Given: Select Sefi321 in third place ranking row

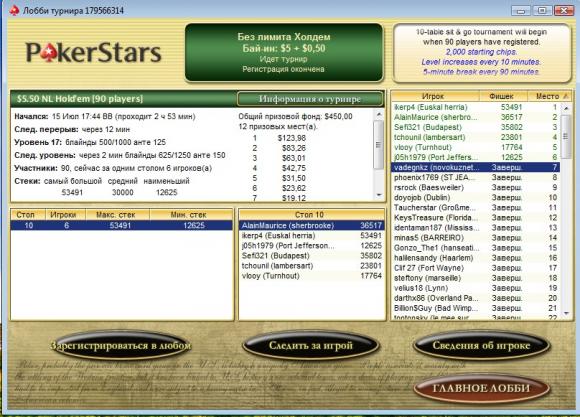Looking at the screenshot, I should tap(476, 127).
